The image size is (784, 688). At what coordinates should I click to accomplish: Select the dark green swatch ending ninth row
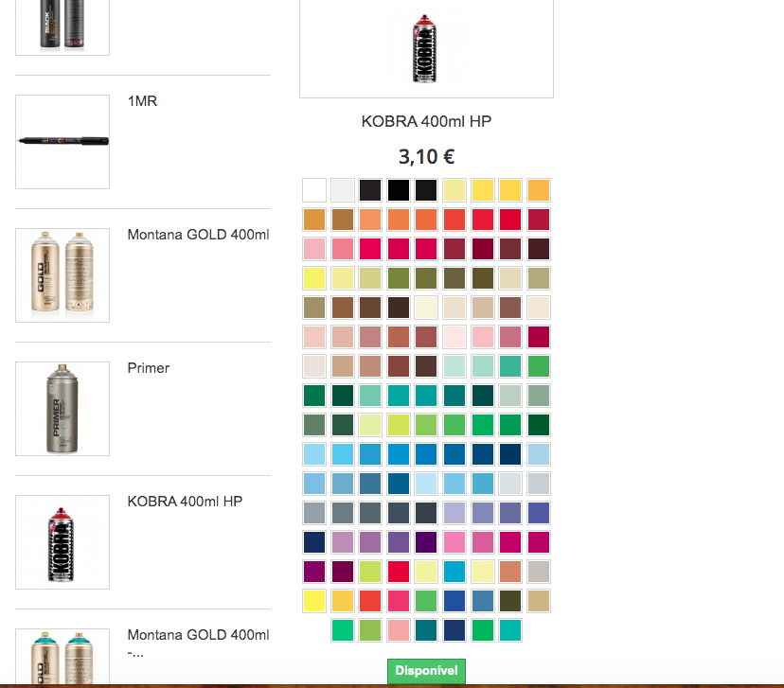click(539, 425)
